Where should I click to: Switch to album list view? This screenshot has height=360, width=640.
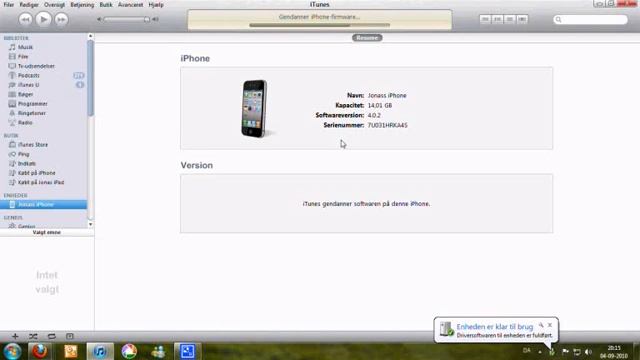[x=497, y=19]
